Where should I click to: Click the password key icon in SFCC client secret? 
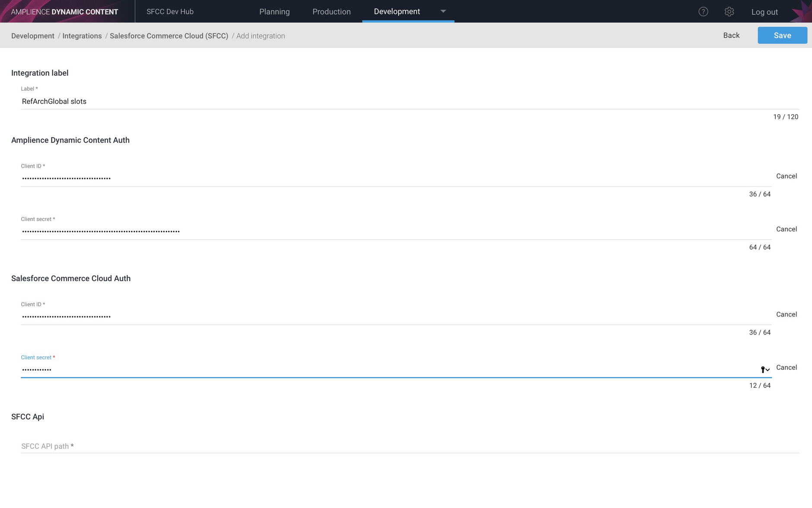[x=765, y=369]
